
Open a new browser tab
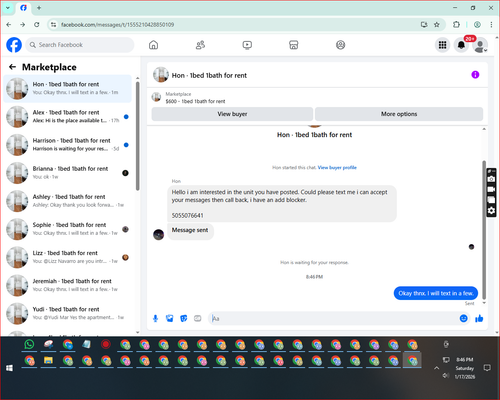(x=39, y=8)
